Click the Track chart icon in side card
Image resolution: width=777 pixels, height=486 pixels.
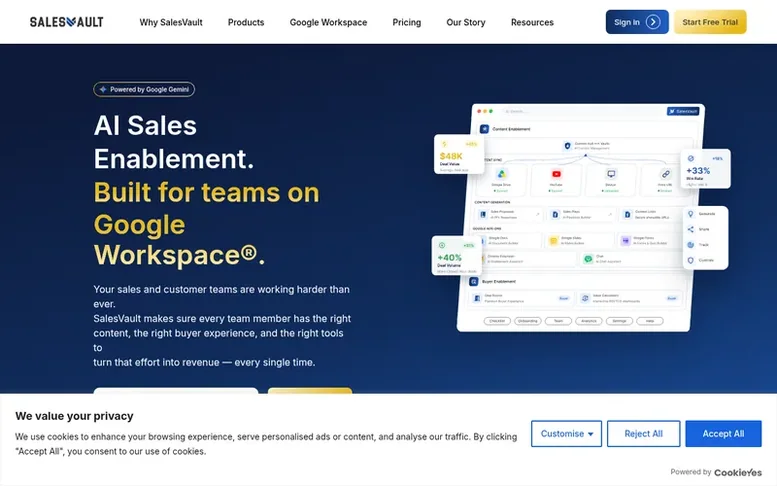(690, 245)
